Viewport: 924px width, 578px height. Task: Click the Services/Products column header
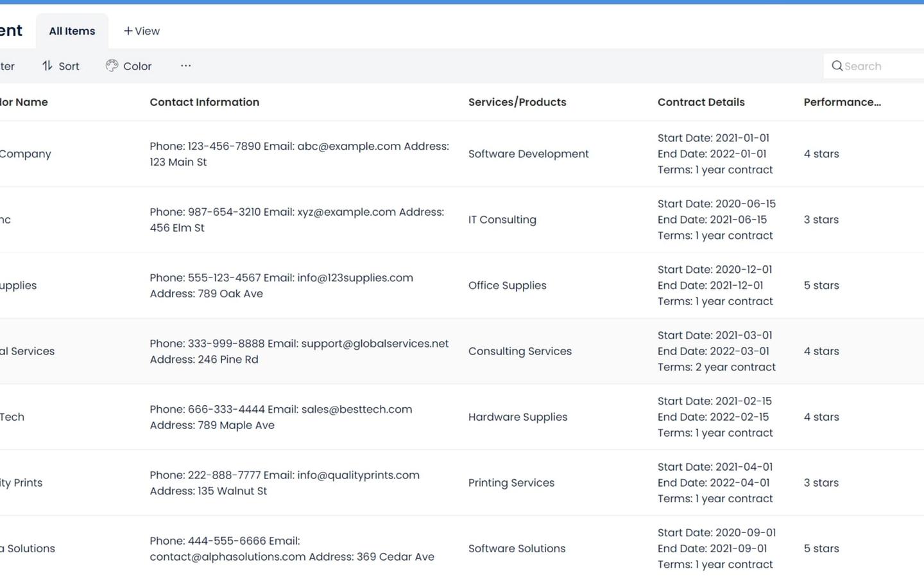tap(517, 102)
